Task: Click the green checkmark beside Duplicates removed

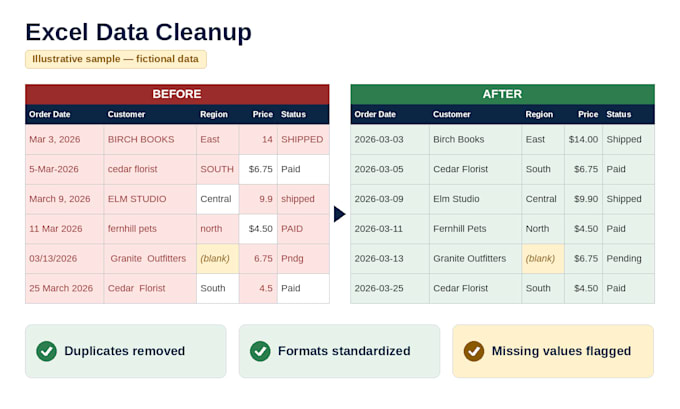Action: click(46, 351)
